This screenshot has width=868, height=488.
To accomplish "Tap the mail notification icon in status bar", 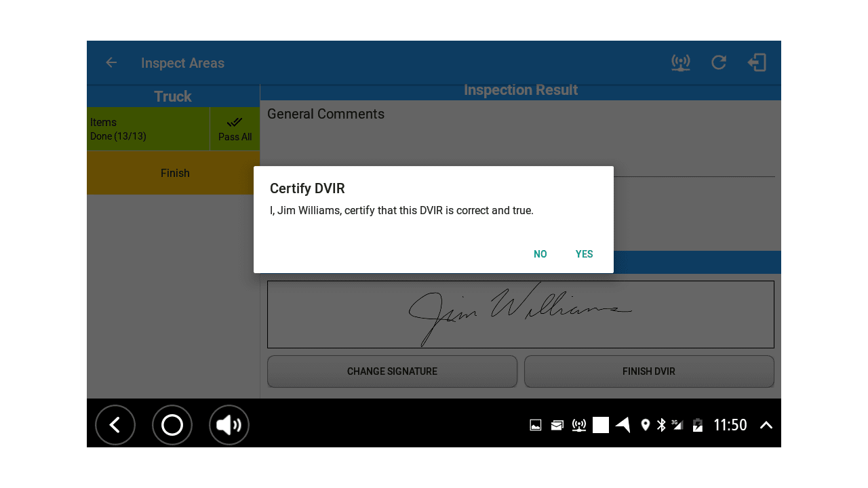I will tap(557, 425).
